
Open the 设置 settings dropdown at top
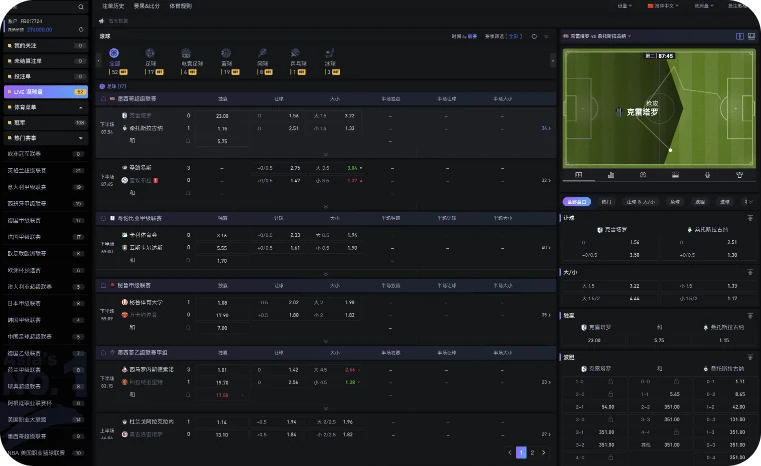(625, 6)
